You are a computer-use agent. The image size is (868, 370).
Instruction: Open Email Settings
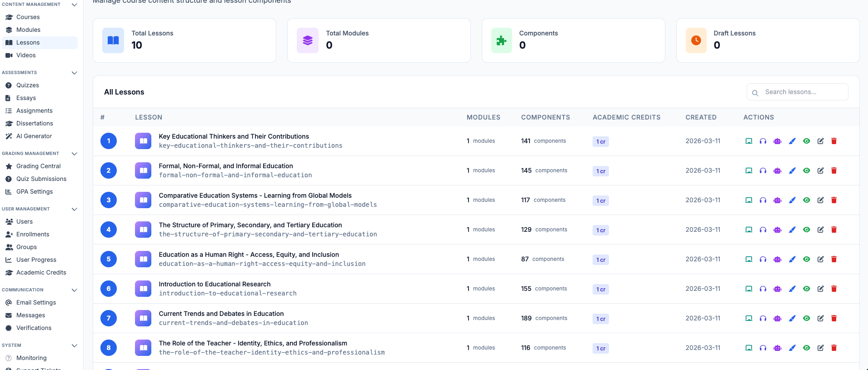point(40,303)
